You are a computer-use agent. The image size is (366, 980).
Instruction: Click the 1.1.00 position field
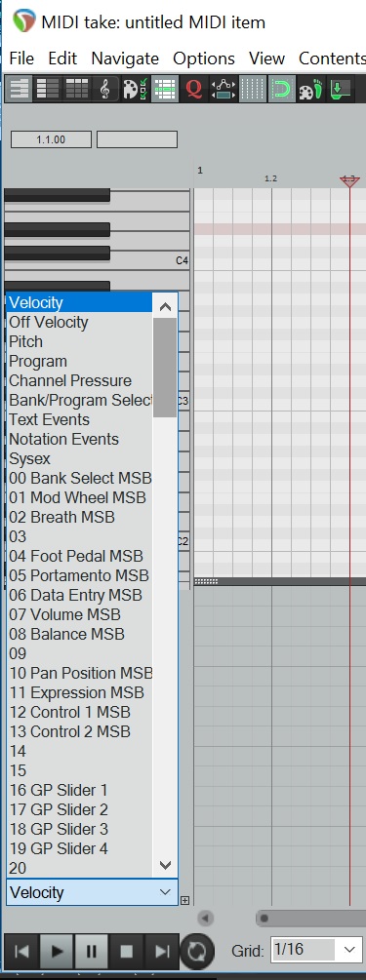tap(51, 139)
